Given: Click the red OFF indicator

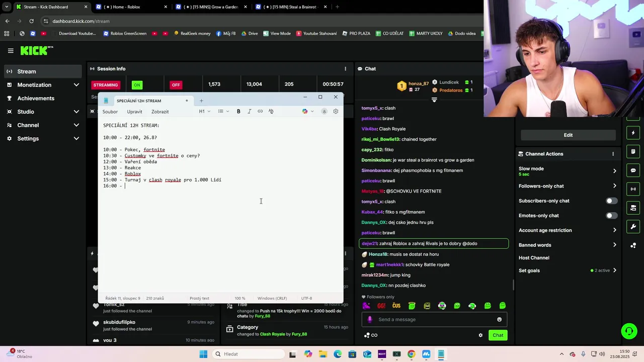Looking at the screenshot, I should 176,85.
